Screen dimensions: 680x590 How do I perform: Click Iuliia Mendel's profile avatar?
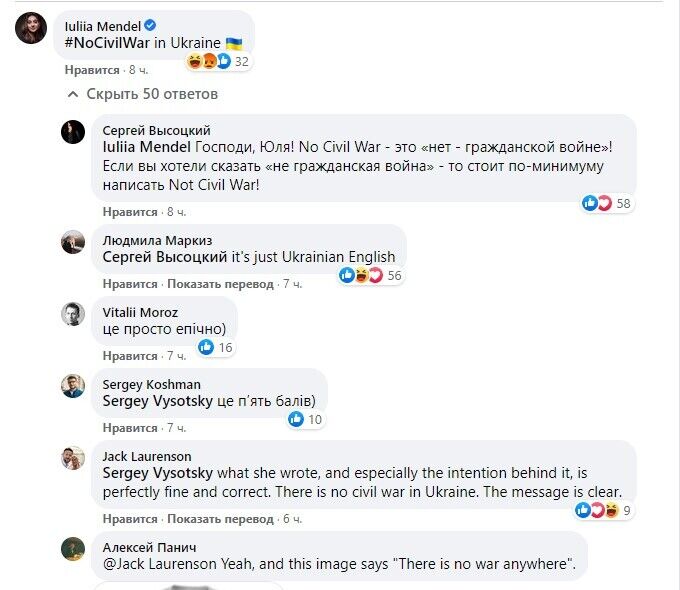tap(30, 29)
